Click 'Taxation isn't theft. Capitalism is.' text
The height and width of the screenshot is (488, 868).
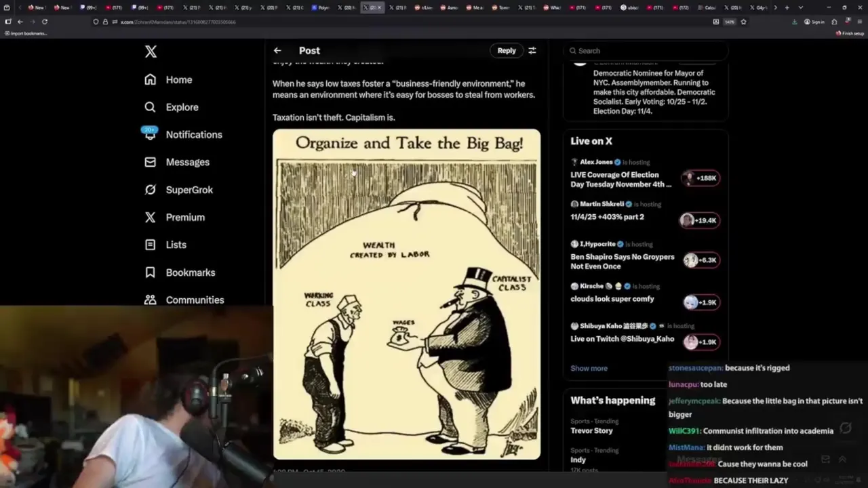[334, 117]
